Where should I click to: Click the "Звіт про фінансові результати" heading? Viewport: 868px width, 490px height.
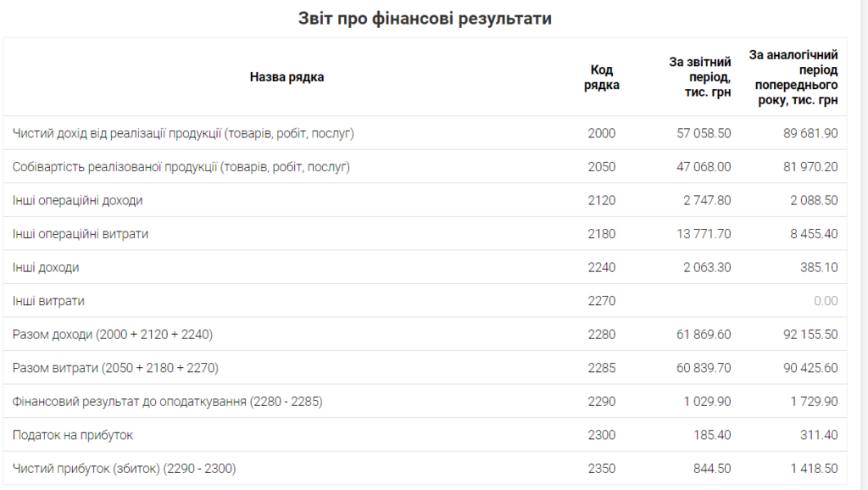tap(425, 18)
